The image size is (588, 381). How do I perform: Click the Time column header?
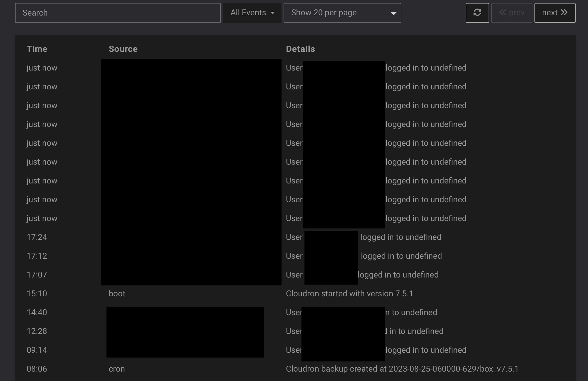coord(37,49)
